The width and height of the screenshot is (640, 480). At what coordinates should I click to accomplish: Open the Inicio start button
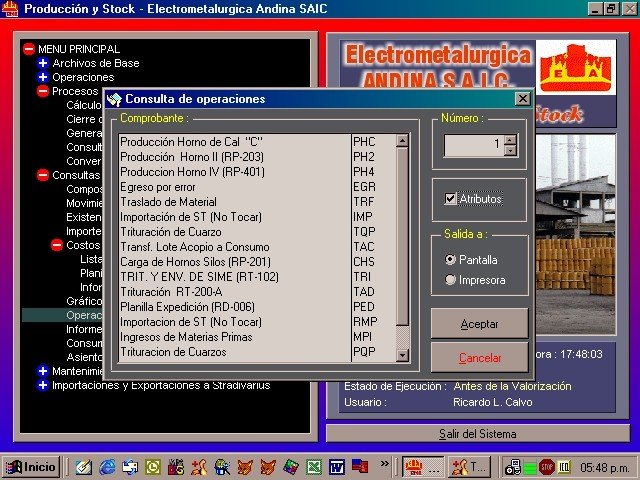point(31,467)
